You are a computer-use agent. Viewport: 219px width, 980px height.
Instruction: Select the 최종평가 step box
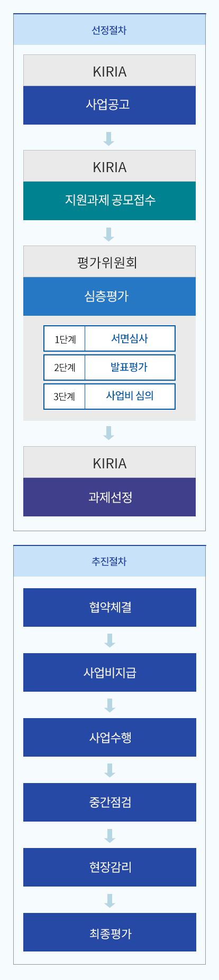tap(109, 932)
